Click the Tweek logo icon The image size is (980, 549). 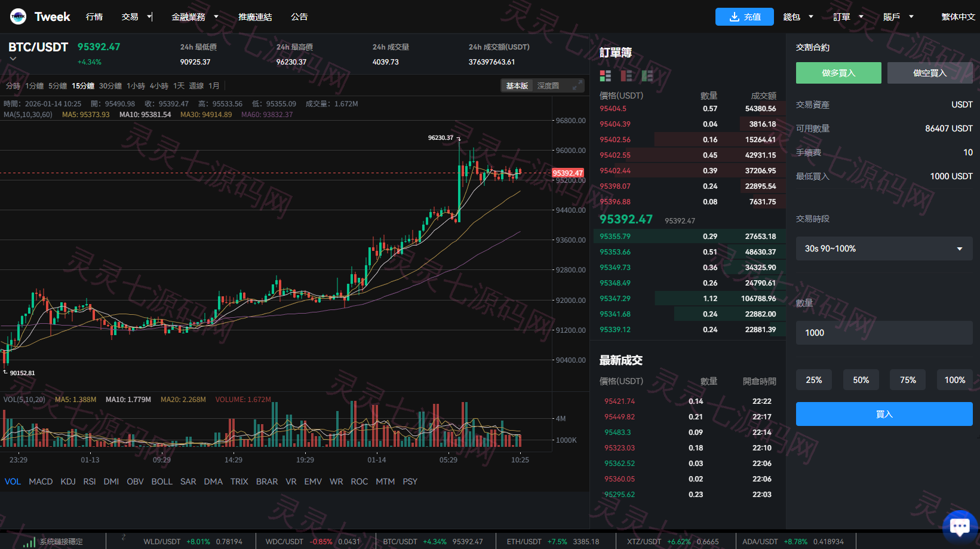pos(18,17)
